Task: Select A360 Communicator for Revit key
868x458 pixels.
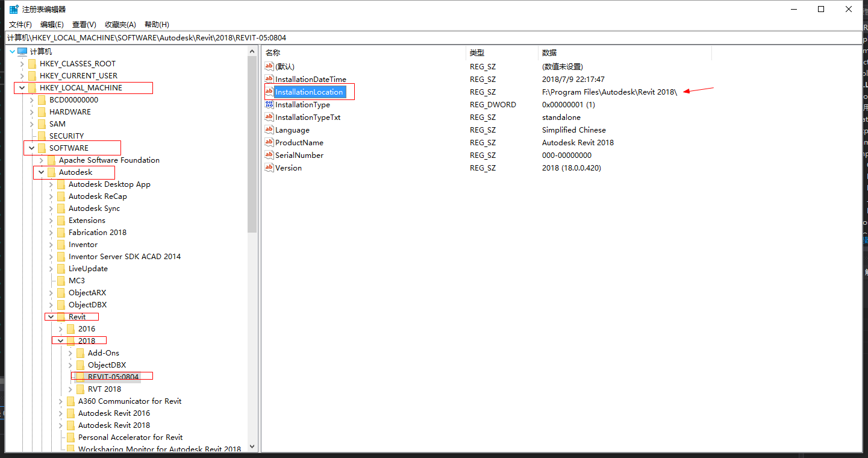Action: pos(130,401)
